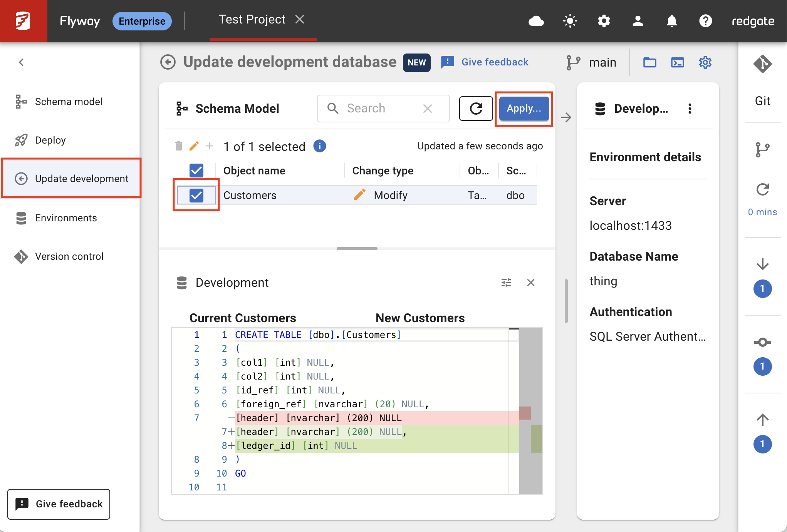Select Update development in sidebar

[x=71, y=178]
